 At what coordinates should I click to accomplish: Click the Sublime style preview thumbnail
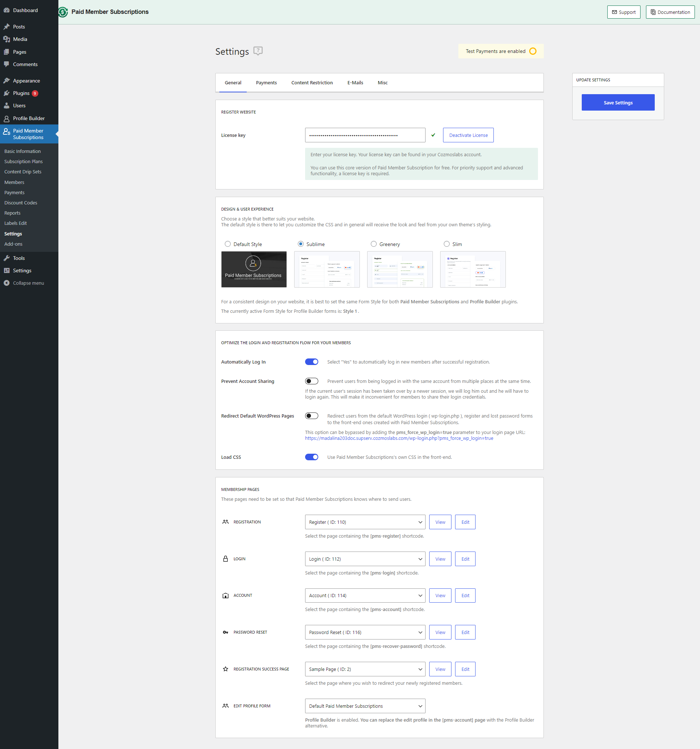coord(327,269)
